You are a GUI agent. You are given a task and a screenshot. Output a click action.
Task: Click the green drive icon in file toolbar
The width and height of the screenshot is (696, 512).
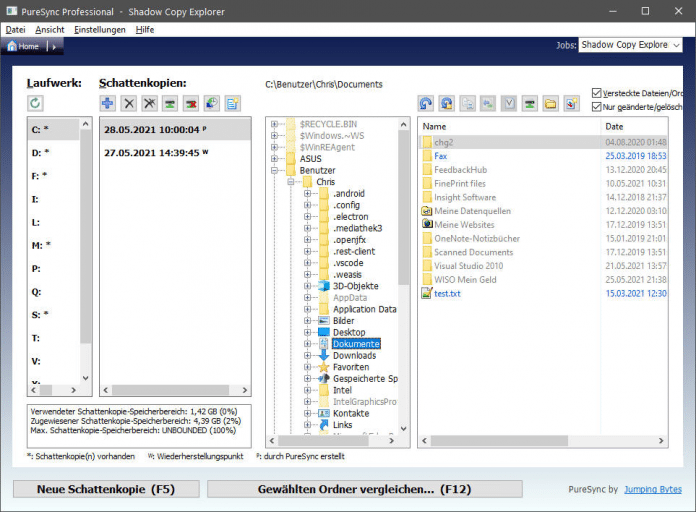click(x=530, y=103)
